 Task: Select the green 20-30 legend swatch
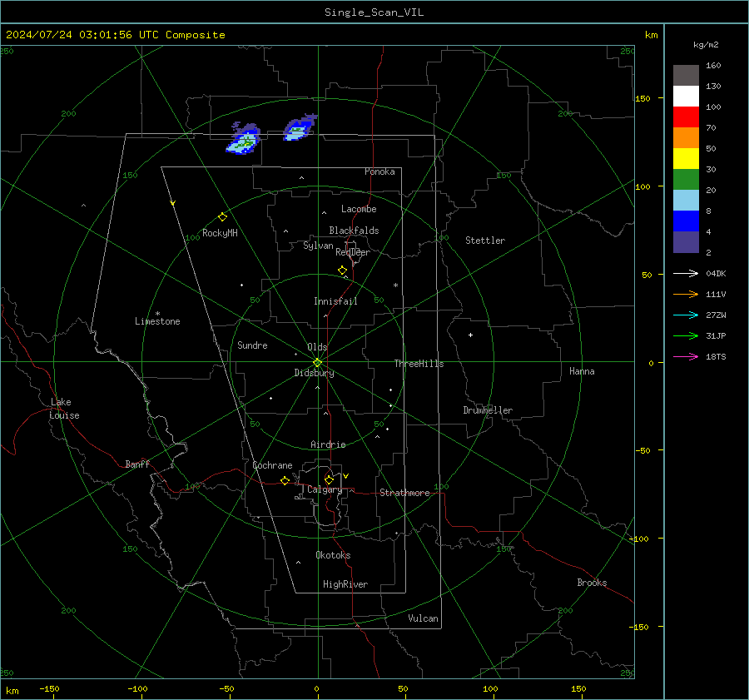point(686,180)
